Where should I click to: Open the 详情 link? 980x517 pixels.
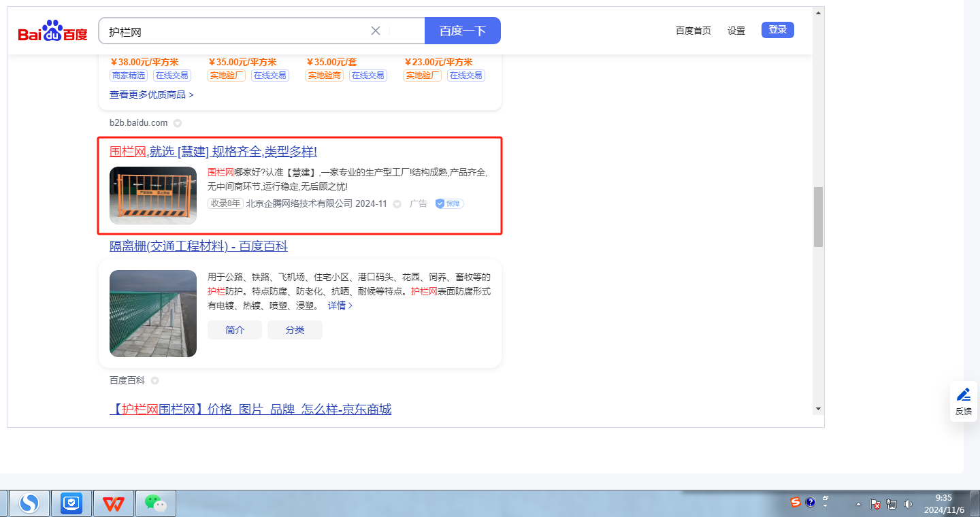340,305
